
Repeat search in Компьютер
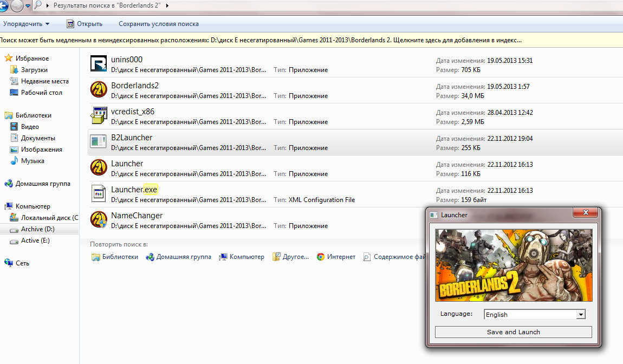(x=242, y=257)
